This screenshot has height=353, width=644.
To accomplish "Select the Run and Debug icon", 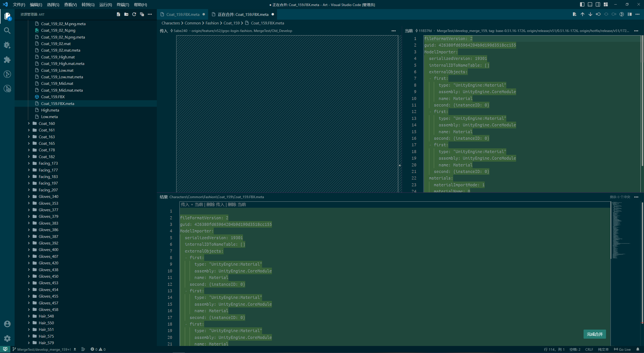I will (x=7, y=45).
